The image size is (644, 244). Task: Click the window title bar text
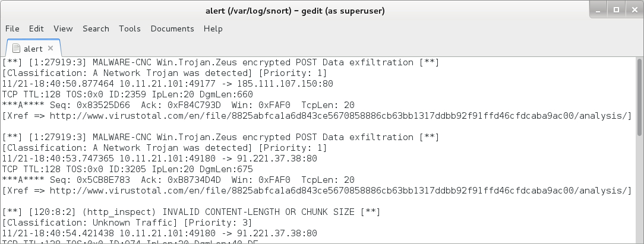(x=295, y=11)
